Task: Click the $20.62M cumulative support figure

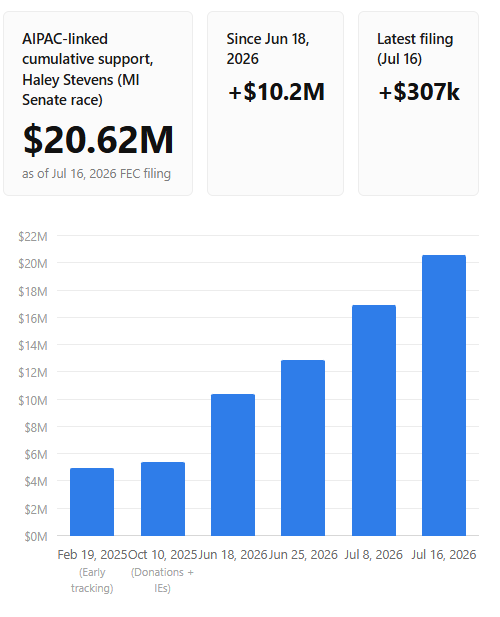Action: pyautogui.click(x=98, y=139)
